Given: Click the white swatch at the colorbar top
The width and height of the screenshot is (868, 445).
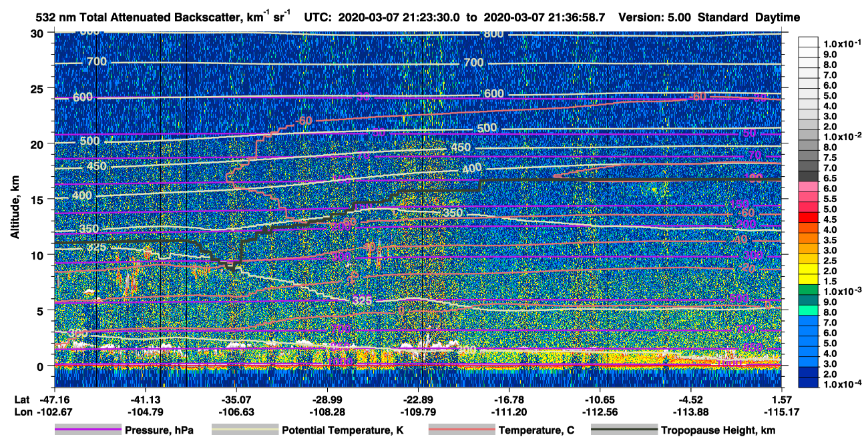Looking at the screenshot, I should click(x=809, y=41).
